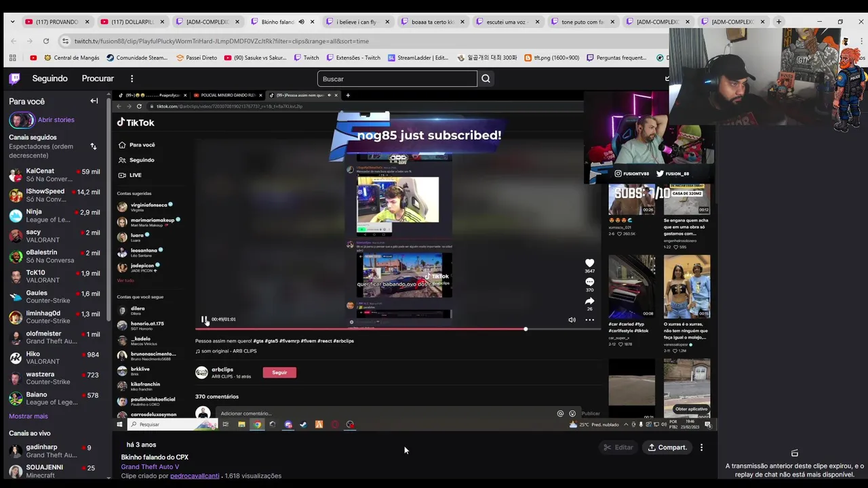Image resolution: width=868 pixels, height=488 pixels.
Task: Open the Perguntas frequent... bookmark
Action: [616, 58]
